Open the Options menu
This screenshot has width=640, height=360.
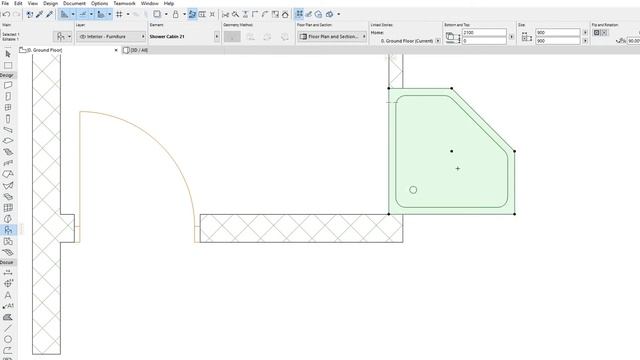99,3
